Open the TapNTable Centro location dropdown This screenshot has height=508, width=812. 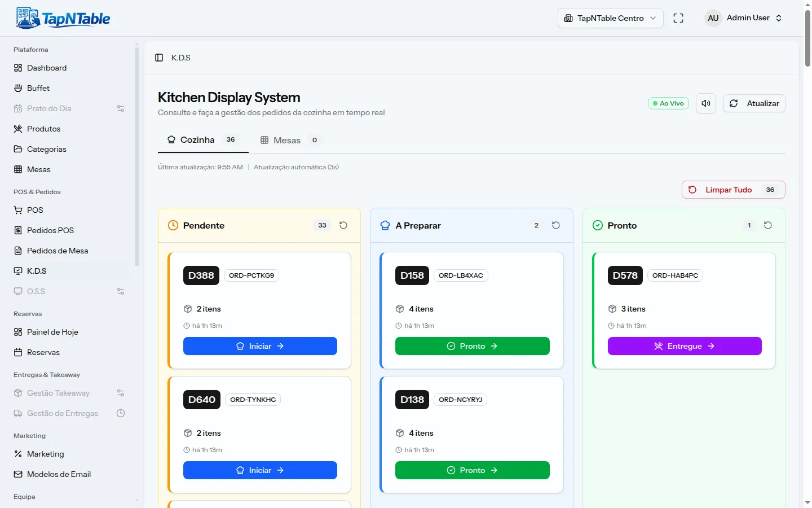[x=611, y=18]
